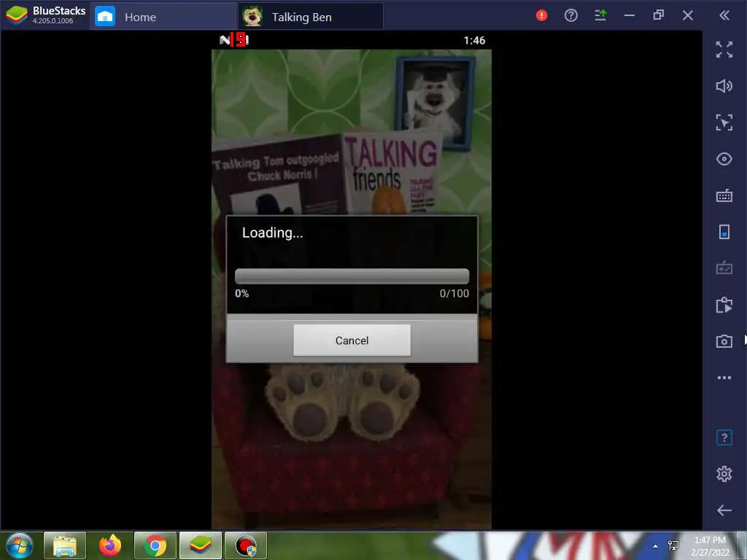Click the Talking friends magazine
Image resolution: width=747 pixels, height=560 pixels.
coord(392,173)
